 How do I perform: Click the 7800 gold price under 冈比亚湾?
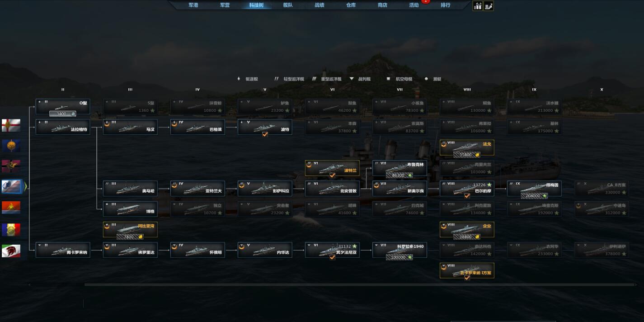(130, 237)
